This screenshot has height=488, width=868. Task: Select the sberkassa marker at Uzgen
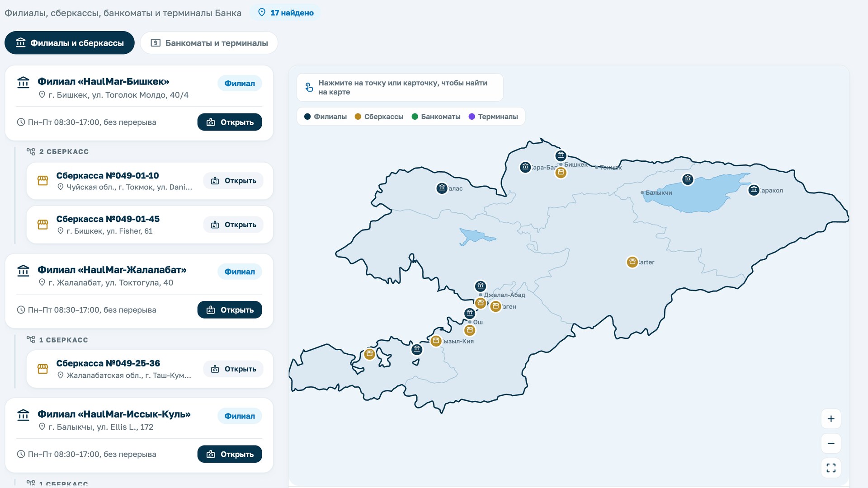click(x=495, y=306)
